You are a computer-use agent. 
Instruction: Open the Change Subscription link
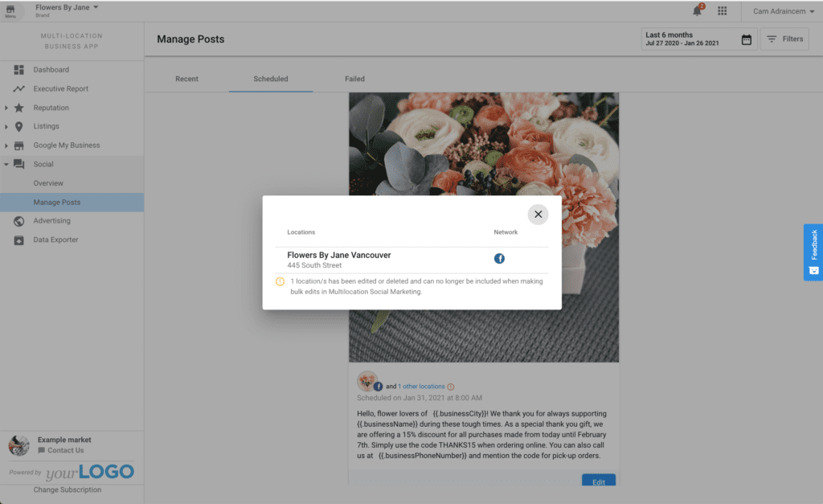(68, 490)
